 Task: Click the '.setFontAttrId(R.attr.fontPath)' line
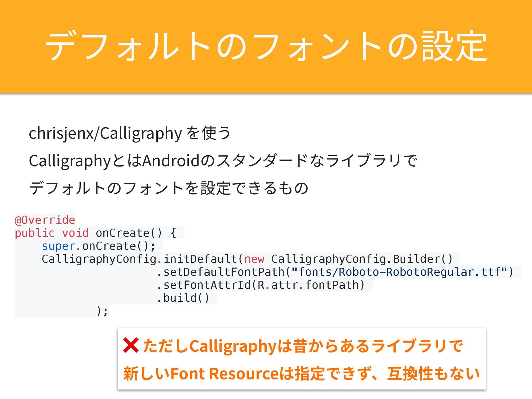pyautogui.click(x=260, y=285)
